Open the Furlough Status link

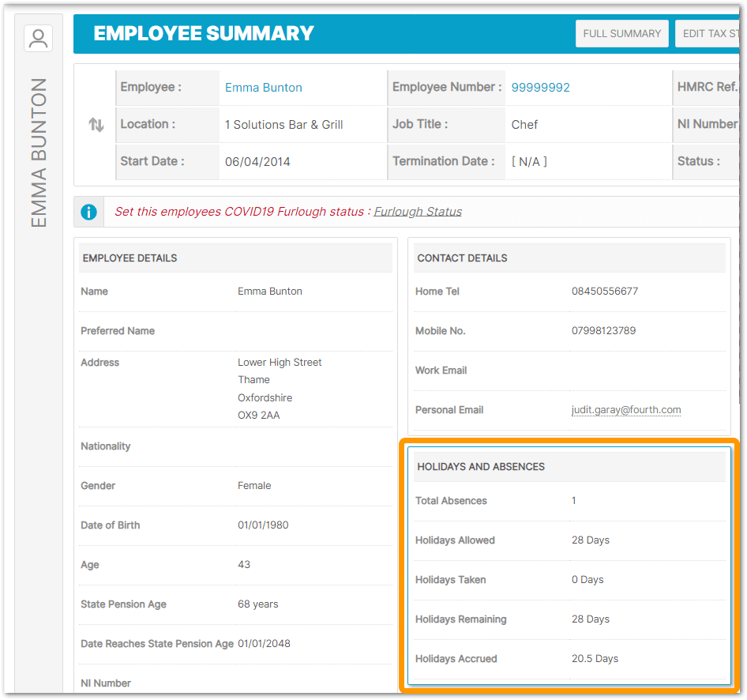click(x=418, y=212)
